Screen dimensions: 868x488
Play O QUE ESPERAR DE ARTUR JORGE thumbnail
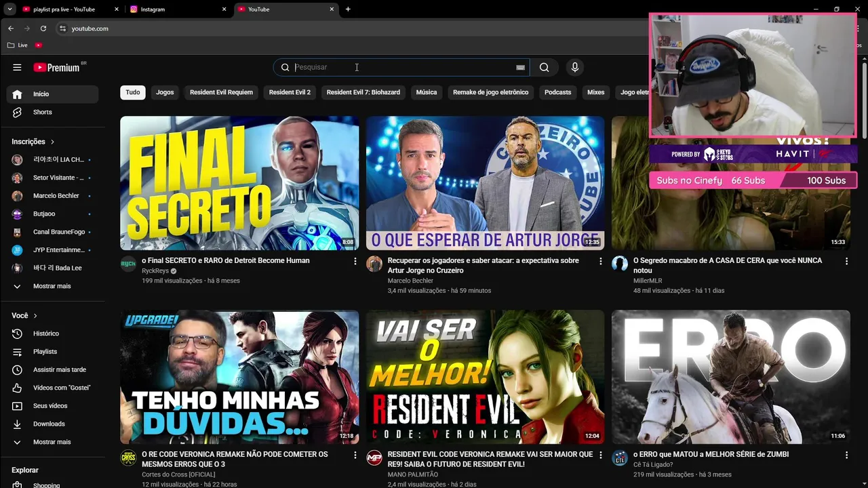[485, 183]
